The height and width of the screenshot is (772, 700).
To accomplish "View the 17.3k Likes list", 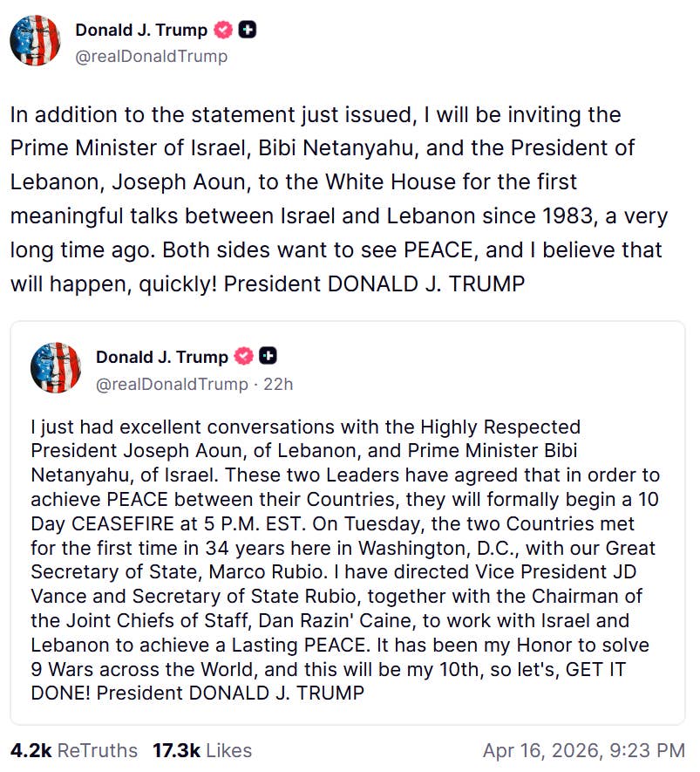I will click(x=202, y=750).
